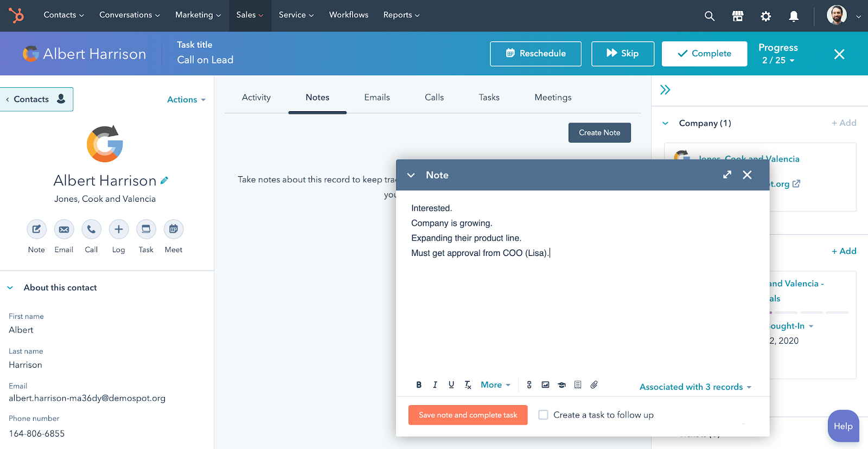Viewport: 868px width, 449px height.
Task: Open the Conversations dropdown menu
Action: 130,15
